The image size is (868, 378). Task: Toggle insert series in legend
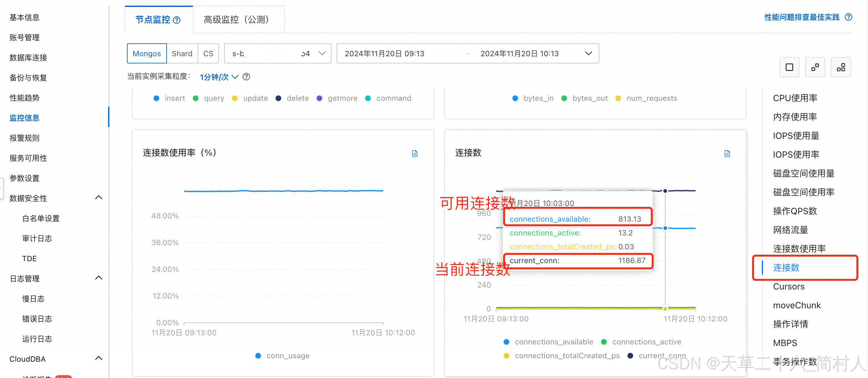click(169, 98)
